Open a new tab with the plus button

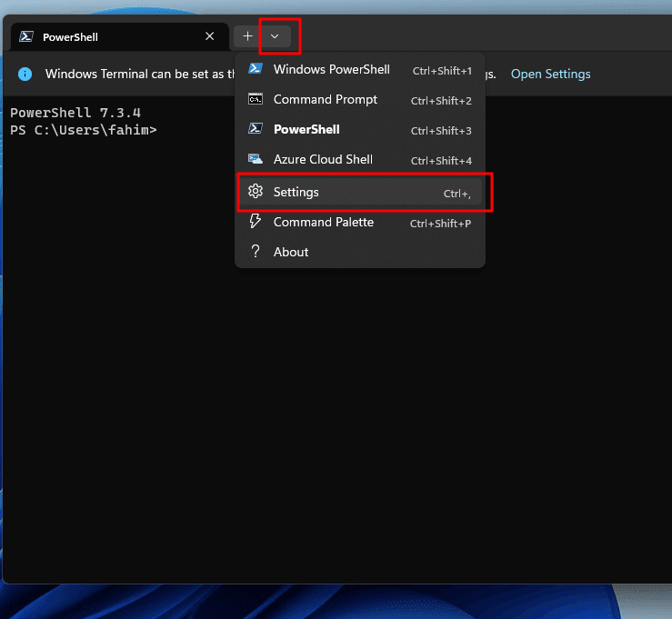tap(247, 36)
